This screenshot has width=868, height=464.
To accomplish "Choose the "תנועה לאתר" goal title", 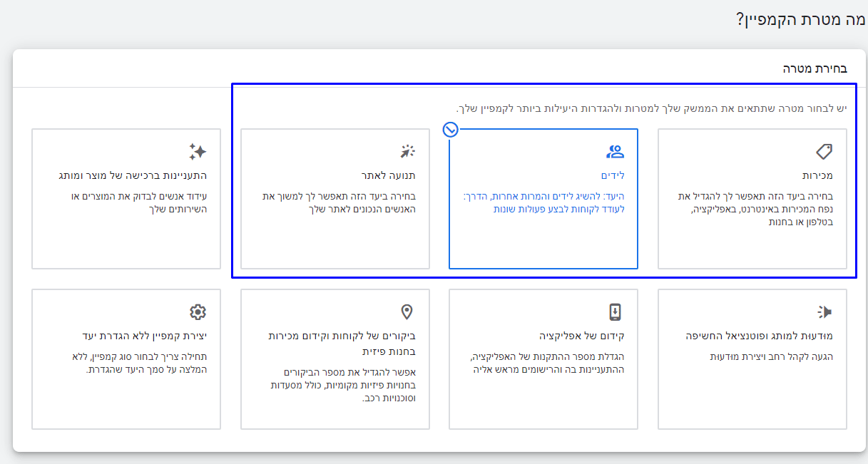I will tap(388, 175).
